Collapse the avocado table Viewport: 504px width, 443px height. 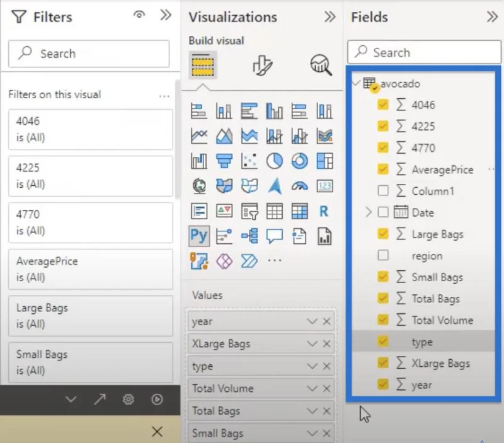click(x=356, y=83)
